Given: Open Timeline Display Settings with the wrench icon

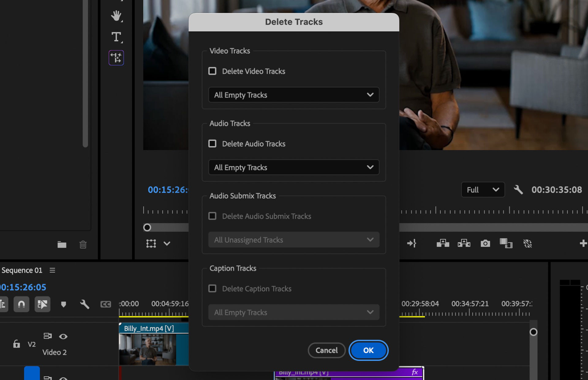Looking at the screenshot, I should 85,304.
